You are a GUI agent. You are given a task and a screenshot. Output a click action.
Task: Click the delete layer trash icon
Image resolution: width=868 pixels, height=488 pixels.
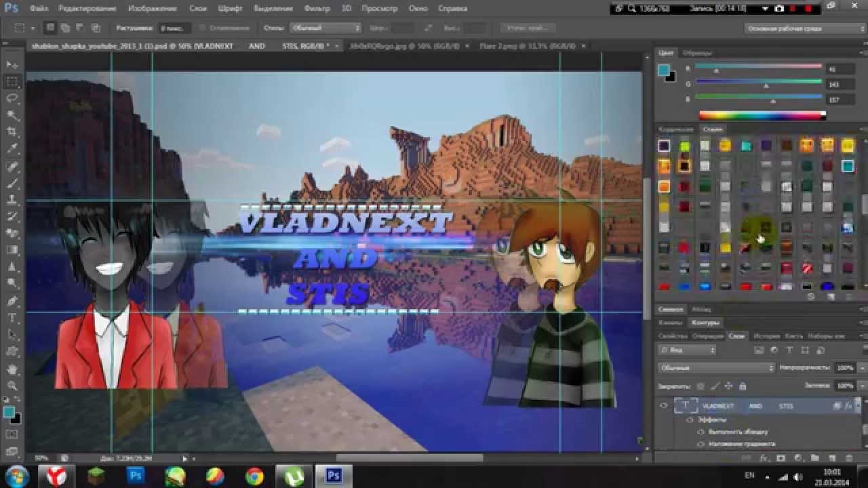click(x=849, y=459)
